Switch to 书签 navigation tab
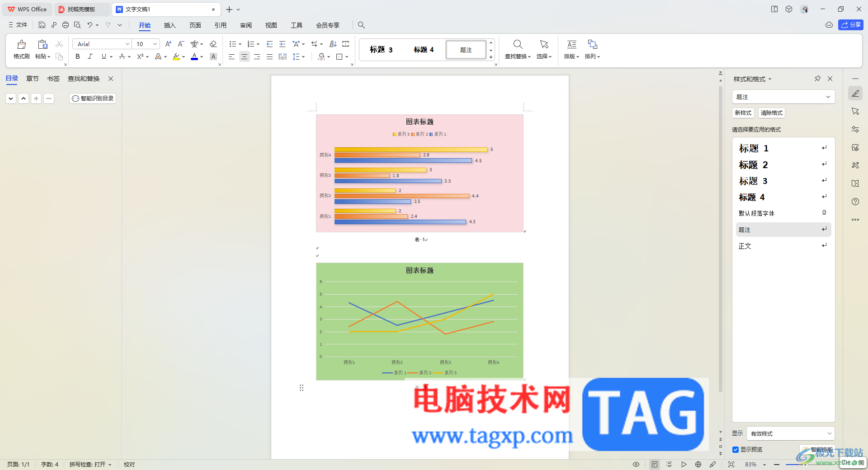 53,79
